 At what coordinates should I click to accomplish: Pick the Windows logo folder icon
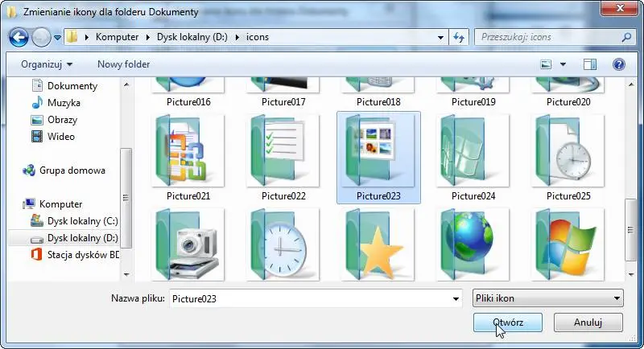[568, 244]
